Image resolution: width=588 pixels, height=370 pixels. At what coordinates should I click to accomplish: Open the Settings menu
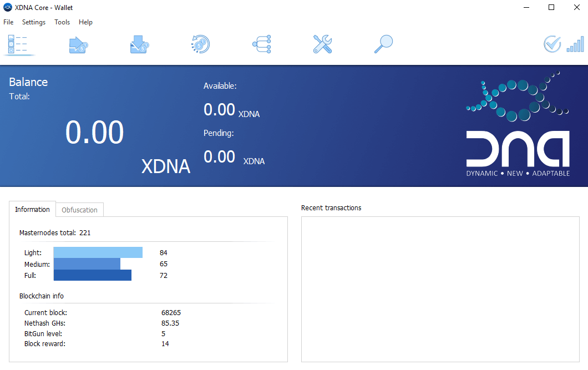pos(33,22)
